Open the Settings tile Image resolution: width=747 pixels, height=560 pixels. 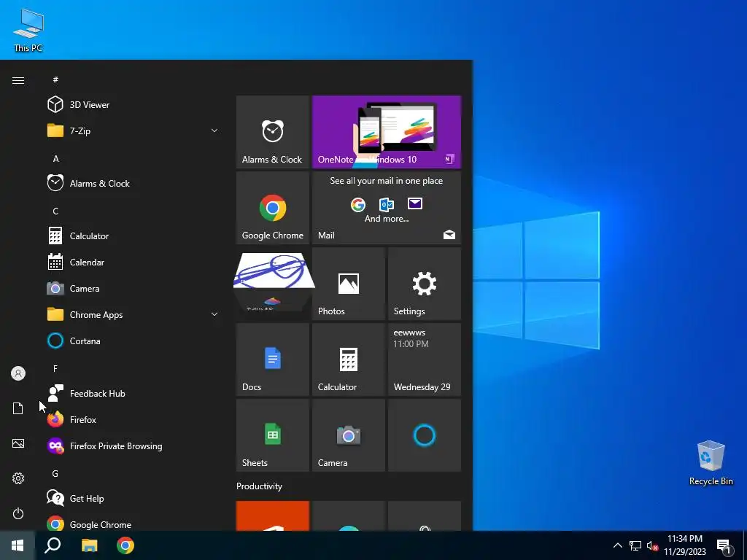click(x=425, y=284)
